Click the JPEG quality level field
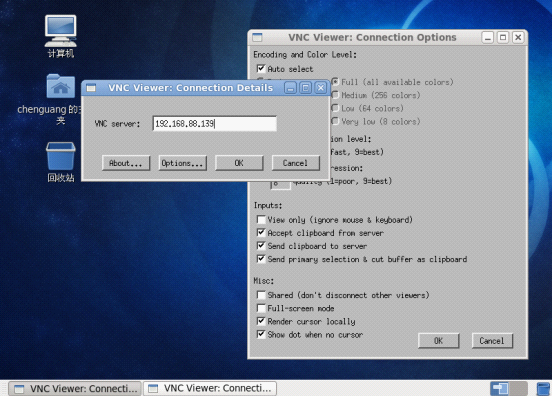This screenshot has height=397, width=553. (x=280, y=184)
